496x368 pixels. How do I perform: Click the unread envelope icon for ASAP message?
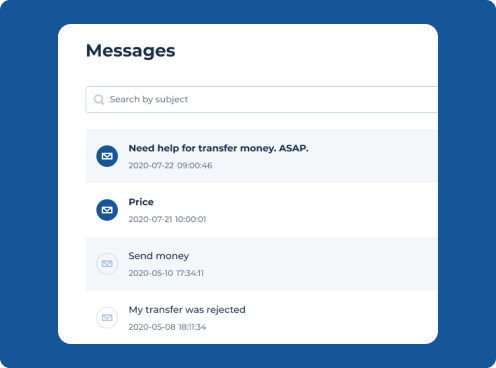click(x=107, y=156)
